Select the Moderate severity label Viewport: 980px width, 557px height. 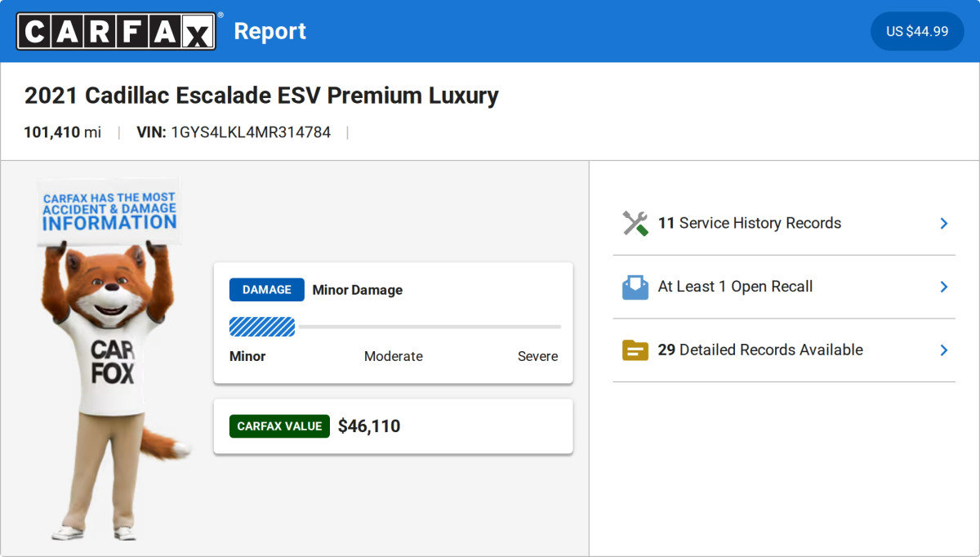coord(394,356)
